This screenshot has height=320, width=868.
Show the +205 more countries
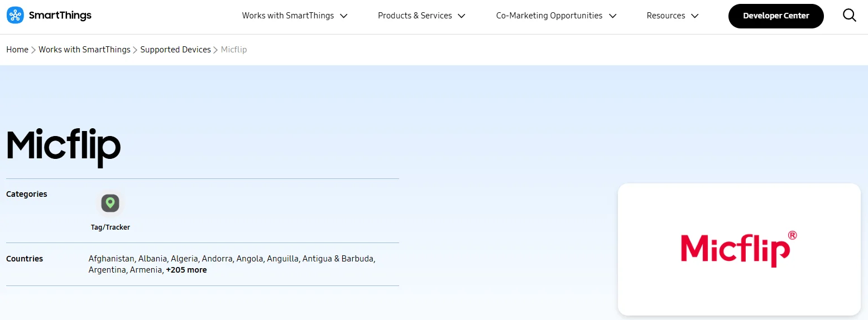click(186, 270)
